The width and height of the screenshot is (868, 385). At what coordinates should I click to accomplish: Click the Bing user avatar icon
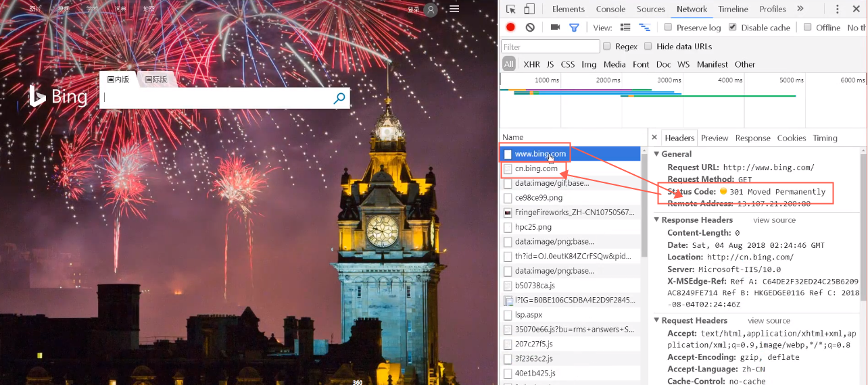[x=431, y=9]
